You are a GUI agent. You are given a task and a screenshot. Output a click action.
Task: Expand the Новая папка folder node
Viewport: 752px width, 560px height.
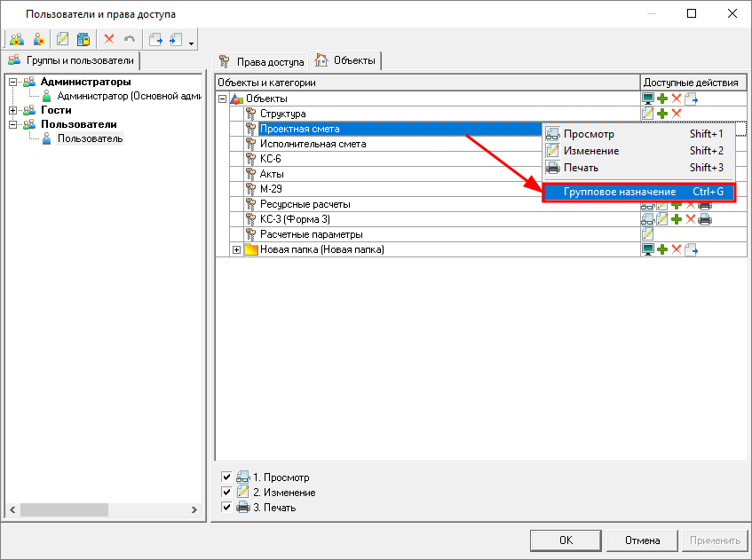(236, 249)
